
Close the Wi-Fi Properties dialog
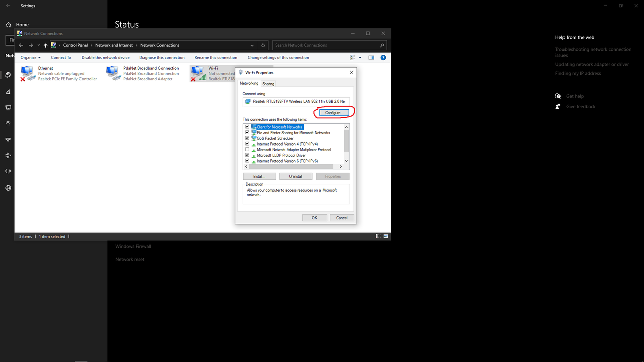[x=351, y=72]
